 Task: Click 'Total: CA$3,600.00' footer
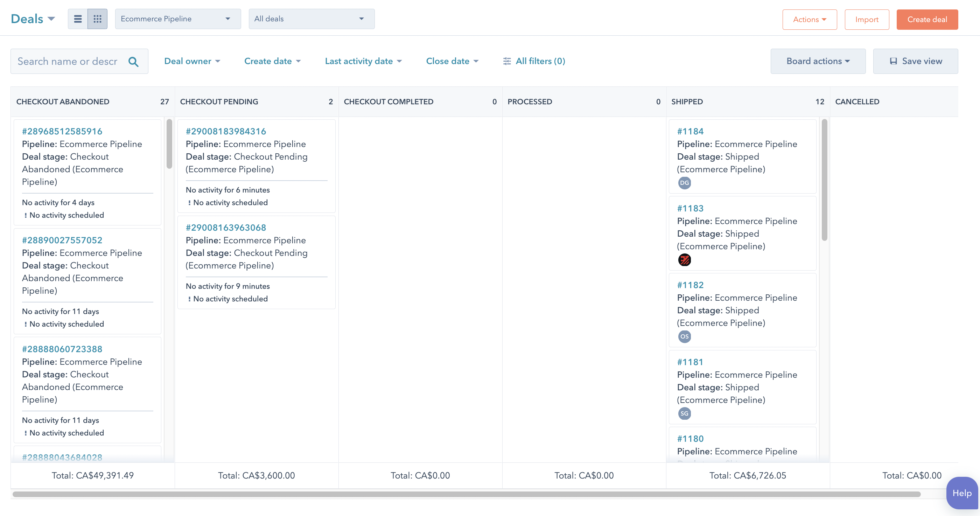coord(257,475)
